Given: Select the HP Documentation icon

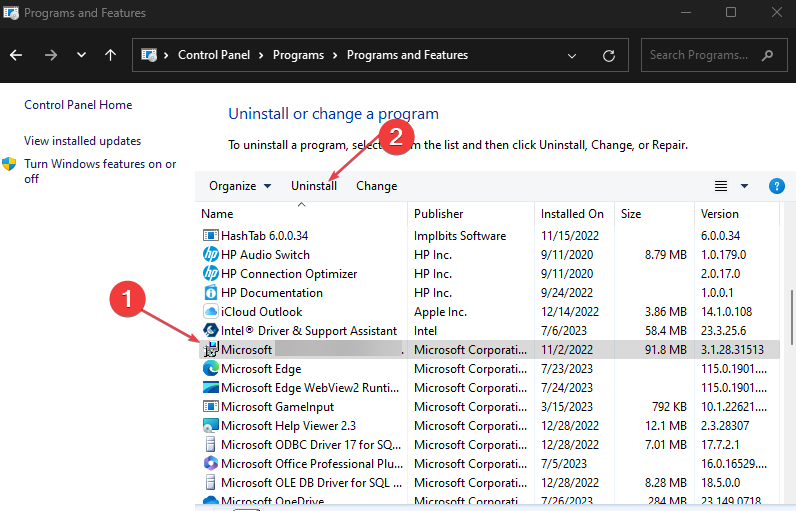Looking at the screenshot, I should (x=210, y=293).
